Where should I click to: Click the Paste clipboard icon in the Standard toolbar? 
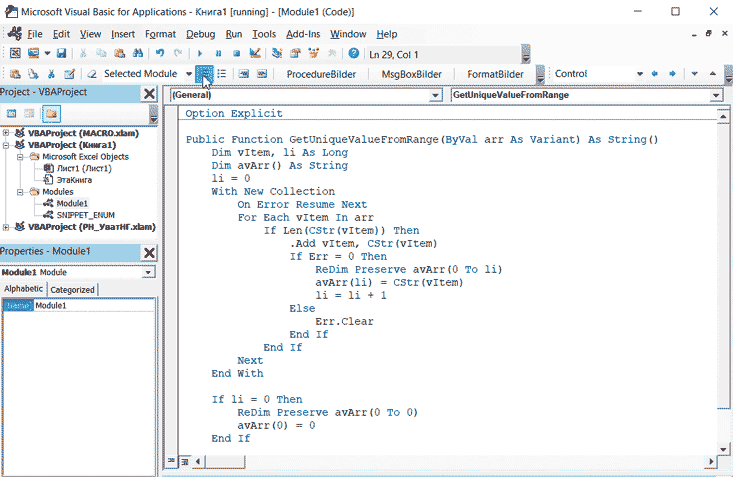coord(119,53)
